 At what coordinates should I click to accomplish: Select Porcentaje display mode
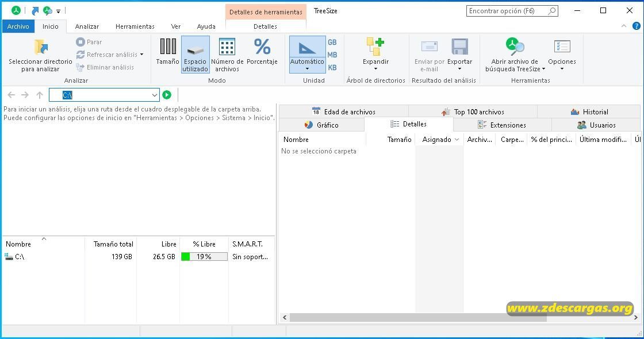[x=262, y=52]
